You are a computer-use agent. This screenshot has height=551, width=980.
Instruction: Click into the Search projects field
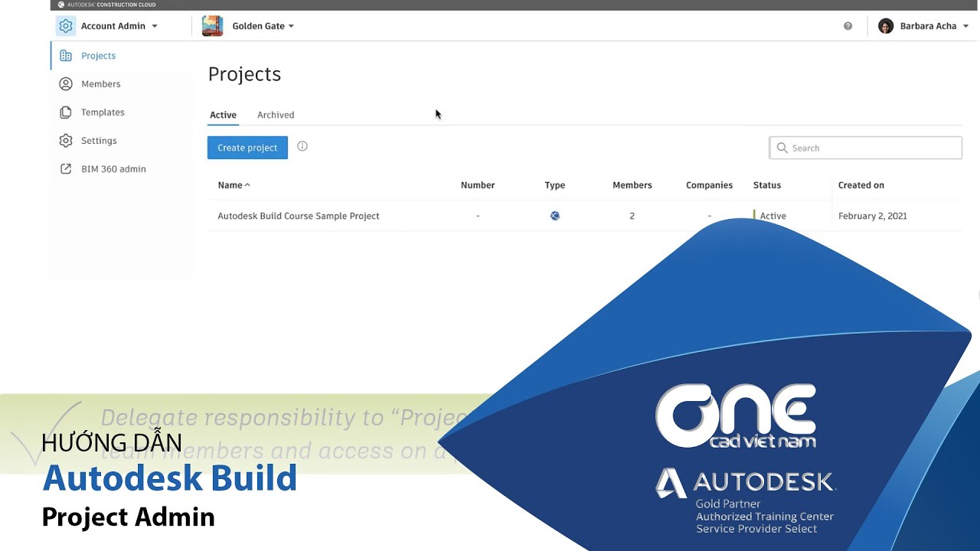865,148
